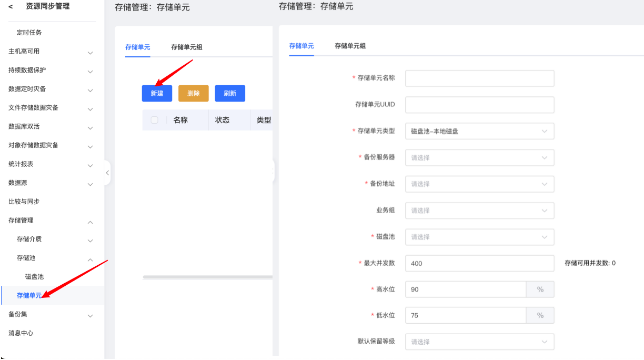This screenshot has height=360, width=644.
Task: Expand the 数据源 menu chevron
Action: click(x=90, y=184)
